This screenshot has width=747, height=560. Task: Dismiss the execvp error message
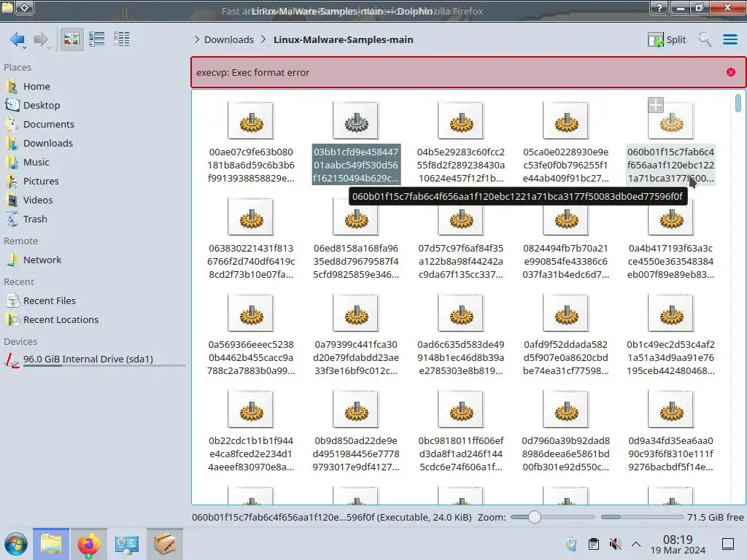click(x=731, y=72)
